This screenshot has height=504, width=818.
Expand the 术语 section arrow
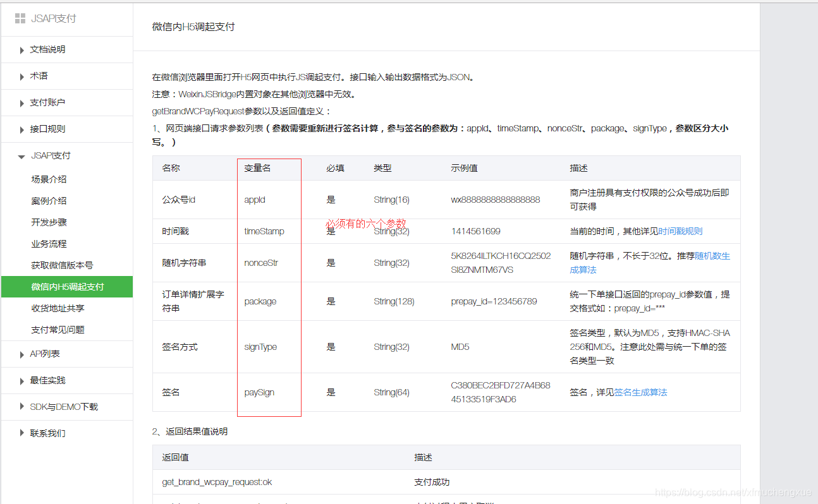pos(22,76)
